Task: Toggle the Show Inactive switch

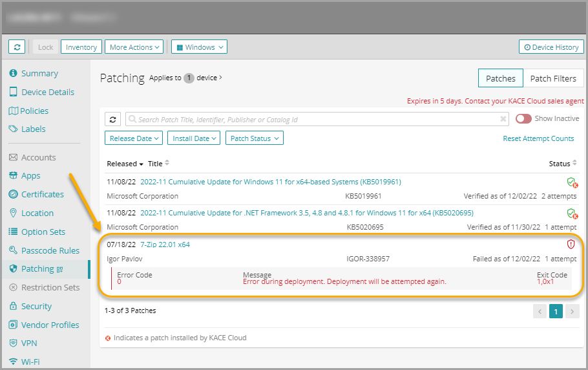Action: point(523,119)
